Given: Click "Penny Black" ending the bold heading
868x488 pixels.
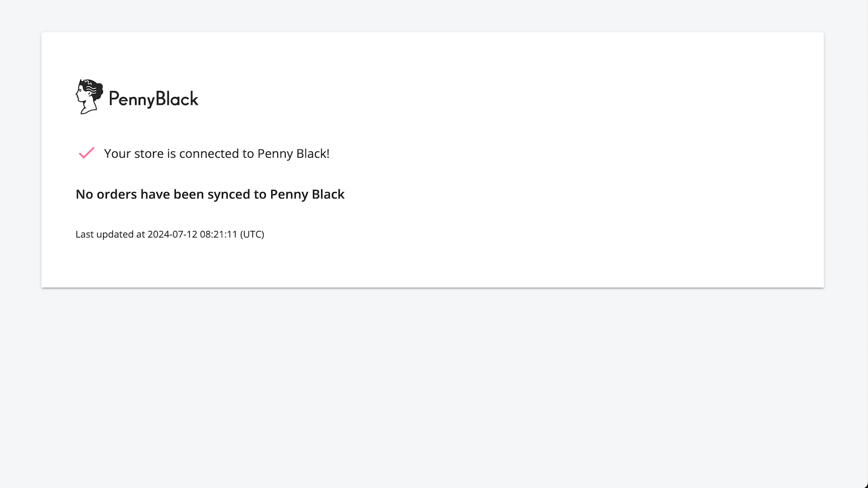Looking at the screenshot, I should (x=307, y=194).
